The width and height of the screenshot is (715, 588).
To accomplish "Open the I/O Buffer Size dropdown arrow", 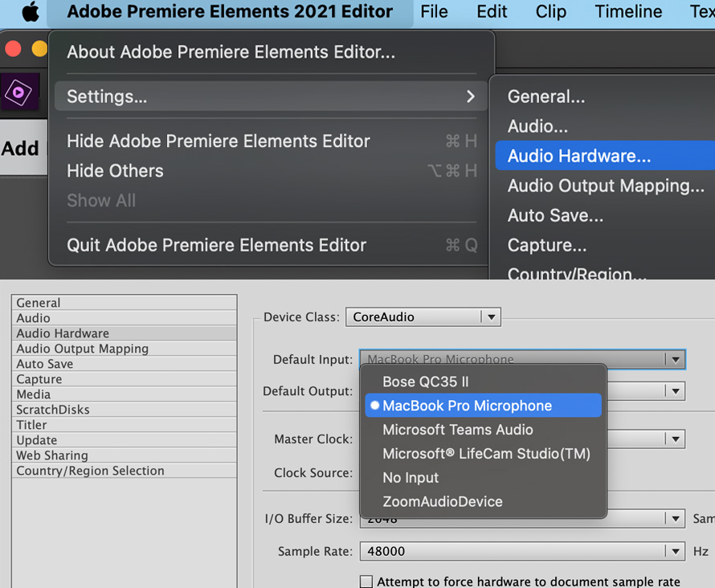I will (676, 518).
